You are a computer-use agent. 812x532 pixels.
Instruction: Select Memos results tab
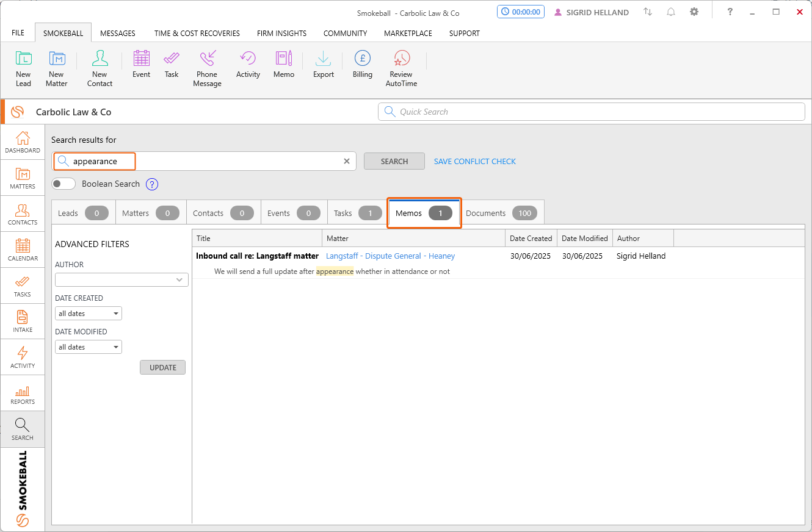[x=424, y=213]
